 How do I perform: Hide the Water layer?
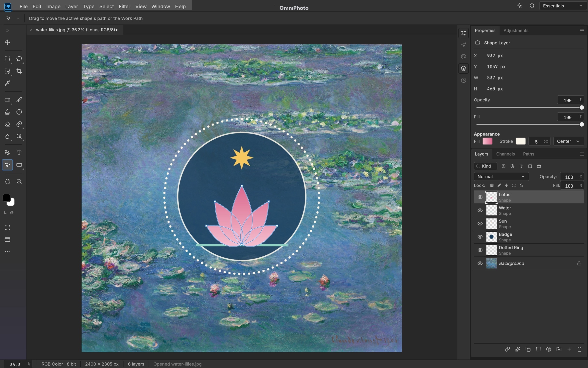[480, 210]
